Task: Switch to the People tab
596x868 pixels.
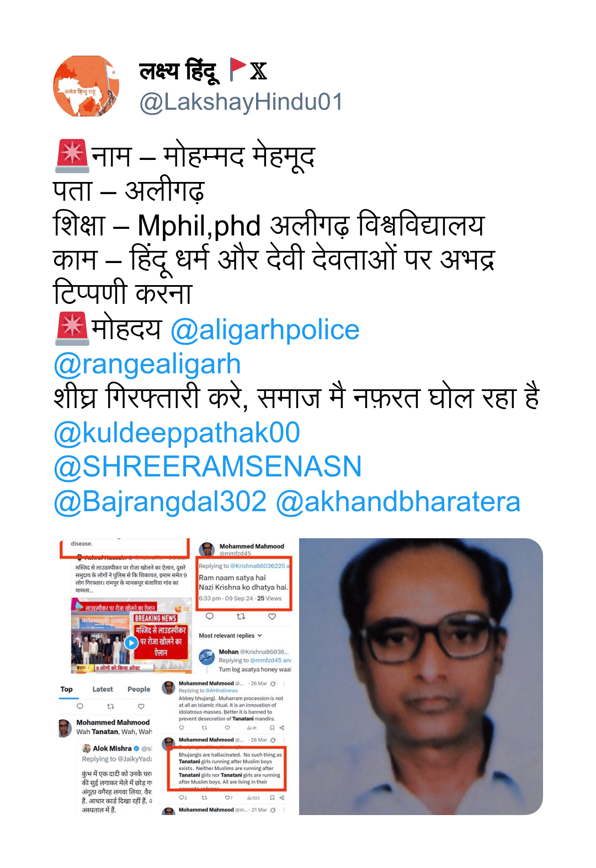Action: 139,689
